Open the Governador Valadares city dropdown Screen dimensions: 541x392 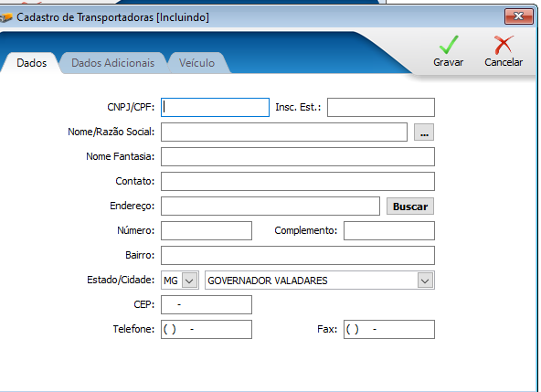(x=425, y=281)
